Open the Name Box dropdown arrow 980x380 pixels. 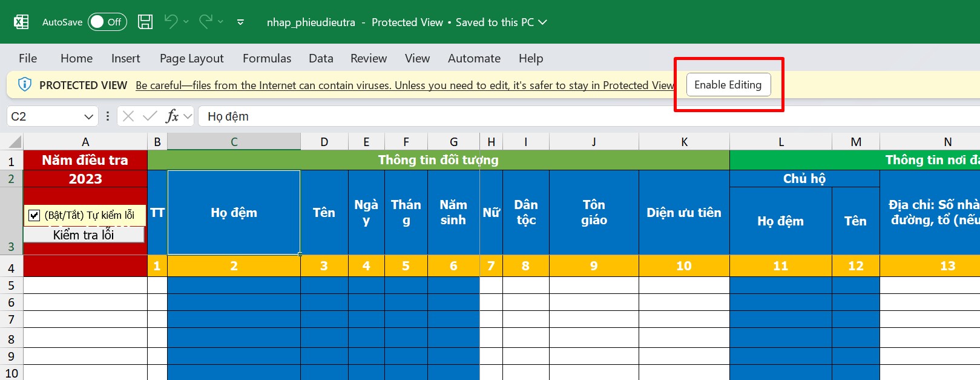click(88, 116)
